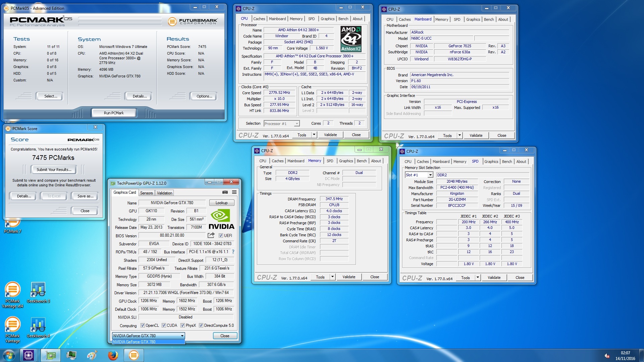644x362 pixels.
Task: Click the BIOS date 09/19/2011 field
Action: [460, 87]
